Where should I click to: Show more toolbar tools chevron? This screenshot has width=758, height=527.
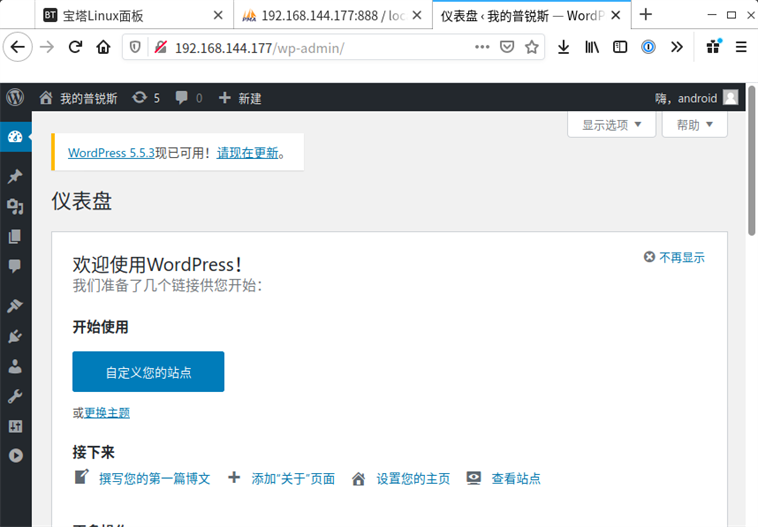coord(677,47)
